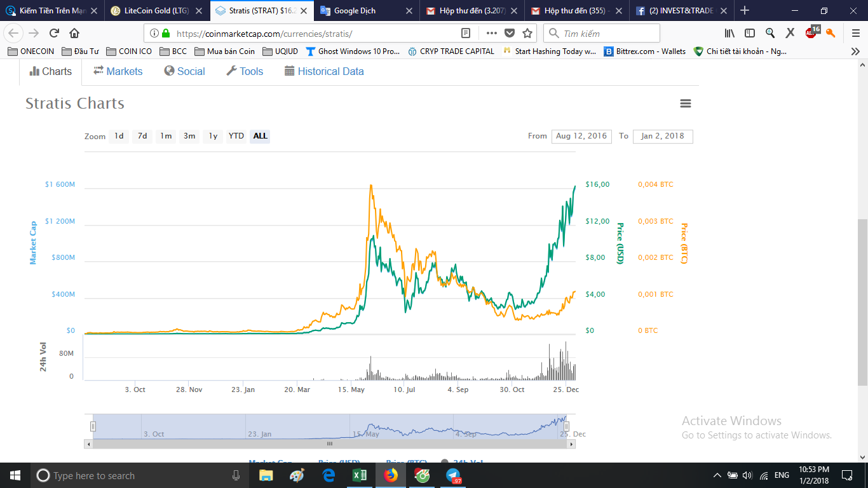
Task: Go back to the previous page
Action: 14,33
